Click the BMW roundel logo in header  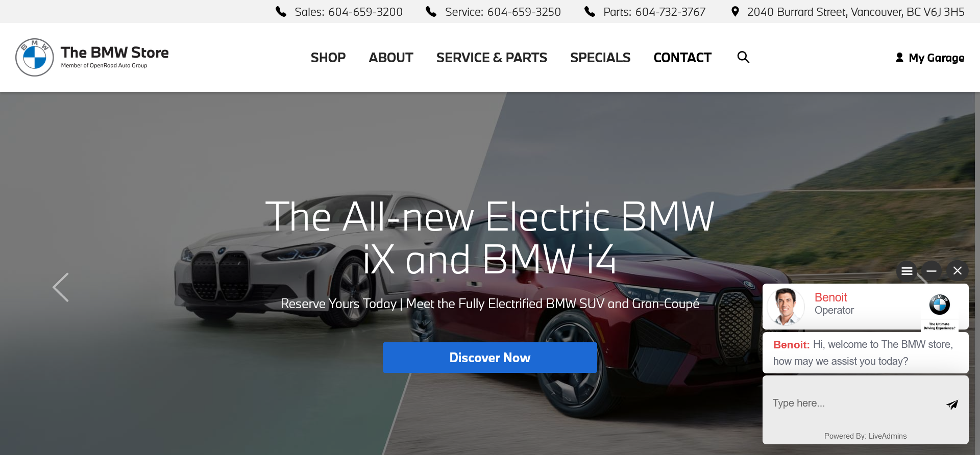pyautogui.click(x=35, y=57)
